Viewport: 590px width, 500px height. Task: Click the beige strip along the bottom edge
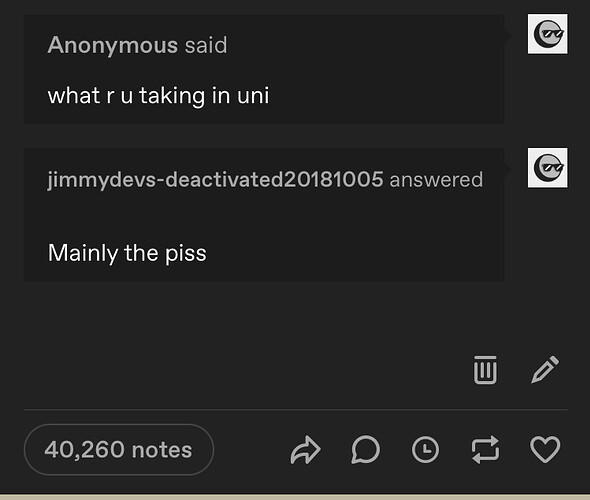[295, 497]
